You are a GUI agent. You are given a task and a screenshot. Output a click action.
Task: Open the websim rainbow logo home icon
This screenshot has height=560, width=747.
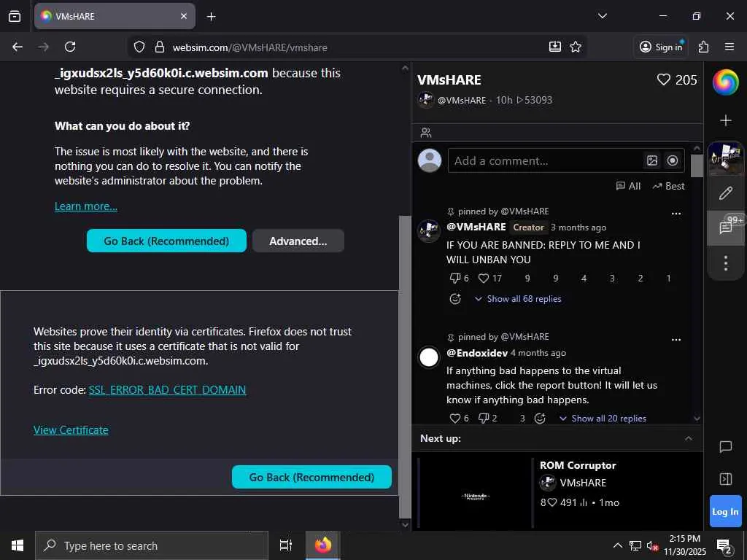coord(725,82)
